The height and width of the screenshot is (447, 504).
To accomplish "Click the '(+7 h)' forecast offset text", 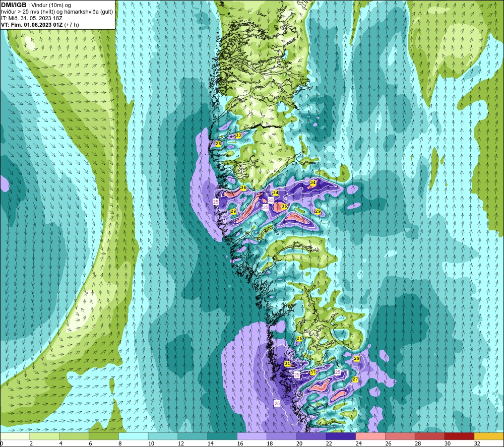I will [x=72, y=25].
